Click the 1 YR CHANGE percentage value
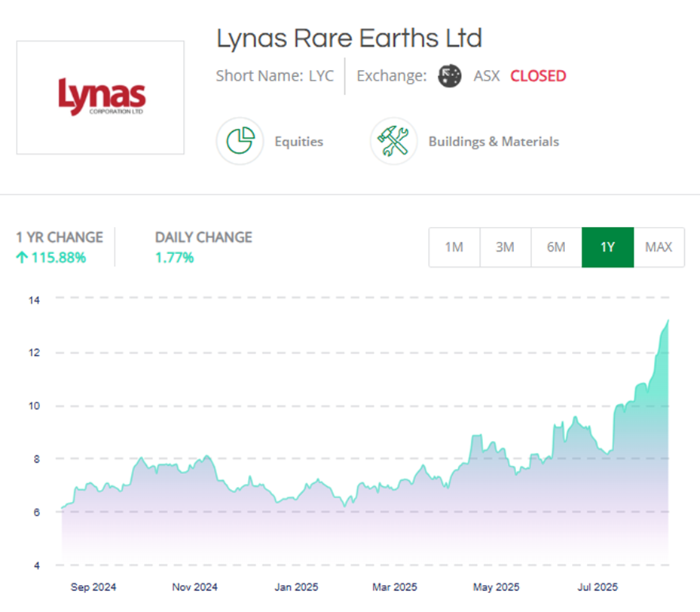 57,258
